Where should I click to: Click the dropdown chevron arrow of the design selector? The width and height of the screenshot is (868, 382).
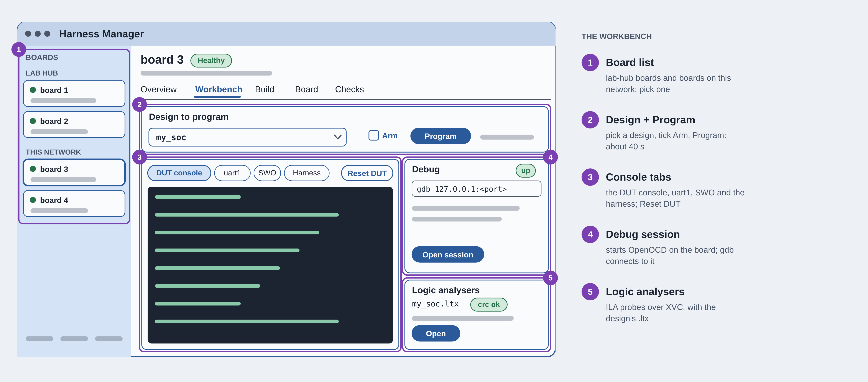[x=338, y=137]
